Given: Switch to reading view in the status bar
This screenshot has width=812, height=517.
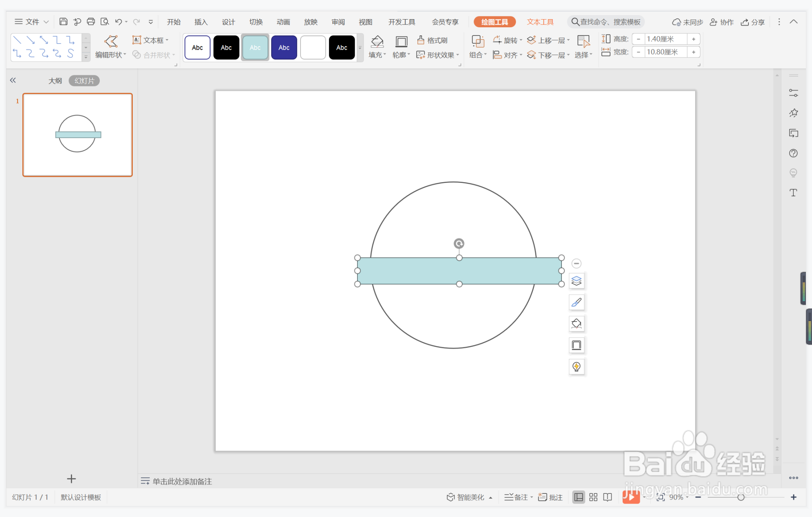Looking at the screenshot, I should 608,497.
